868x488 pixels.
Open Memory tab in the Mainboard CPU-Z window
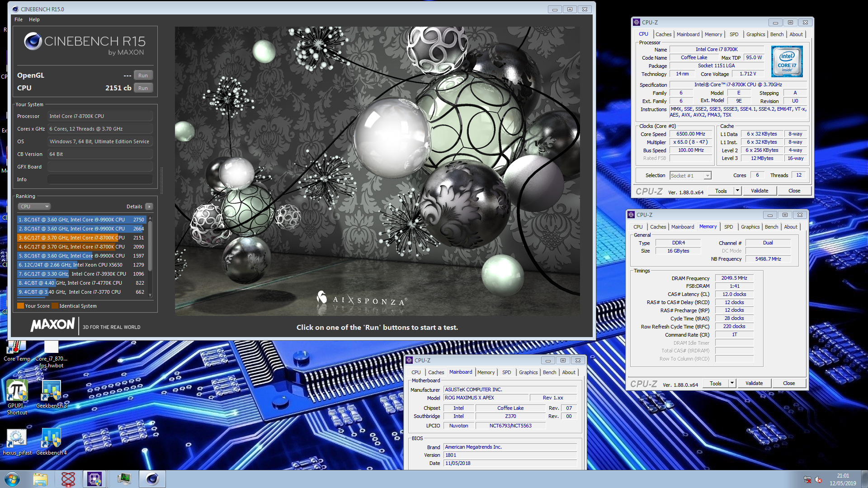coord(486,372)
